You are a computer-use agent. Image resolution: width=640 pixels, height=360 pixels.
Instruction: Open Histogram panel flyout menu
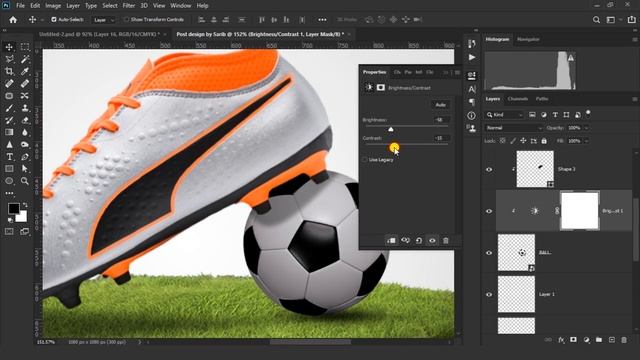pyautogui.click(x=635, y=40)
